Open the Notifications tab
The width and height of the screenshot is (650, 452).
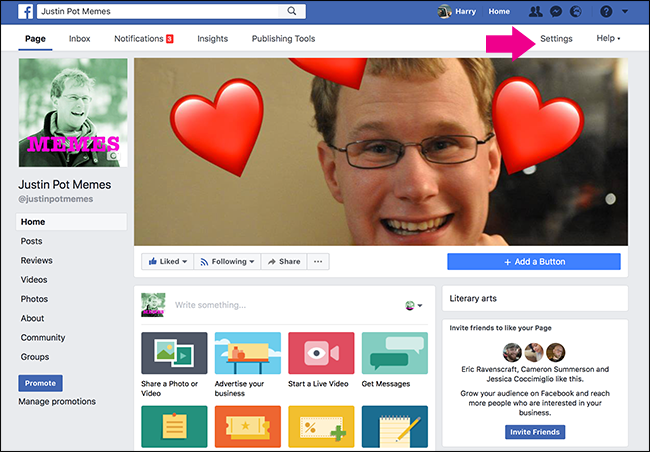(143, 39)
